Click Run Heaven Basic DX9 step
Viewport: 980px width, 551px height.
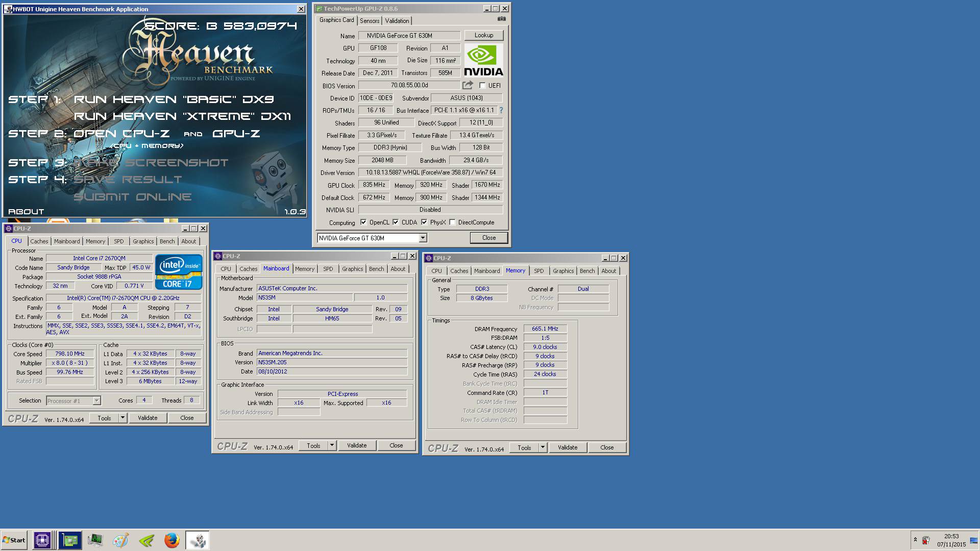(x=174, y=99)
